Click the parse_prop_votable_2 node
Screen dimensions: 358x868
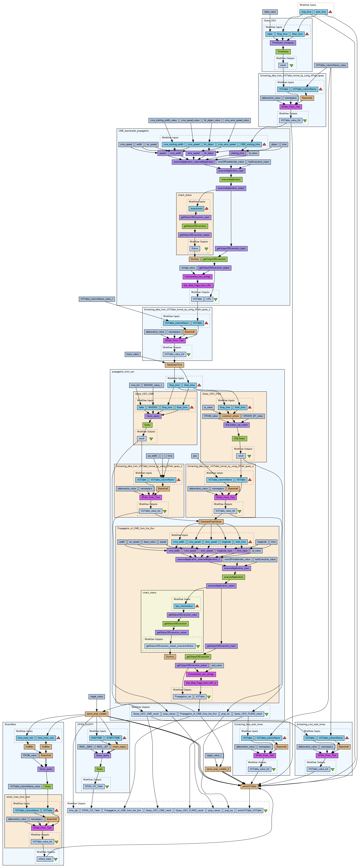(x=218, y=769)
